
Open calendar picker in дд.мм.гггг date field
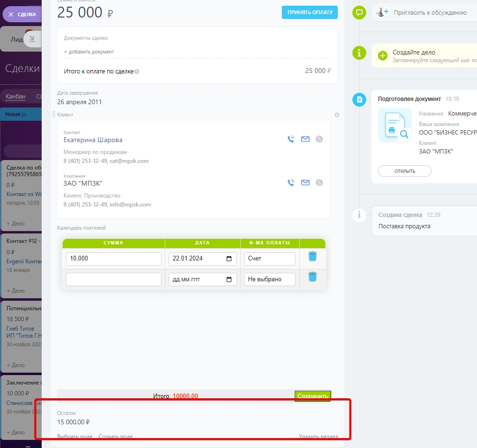pos(229,279)
